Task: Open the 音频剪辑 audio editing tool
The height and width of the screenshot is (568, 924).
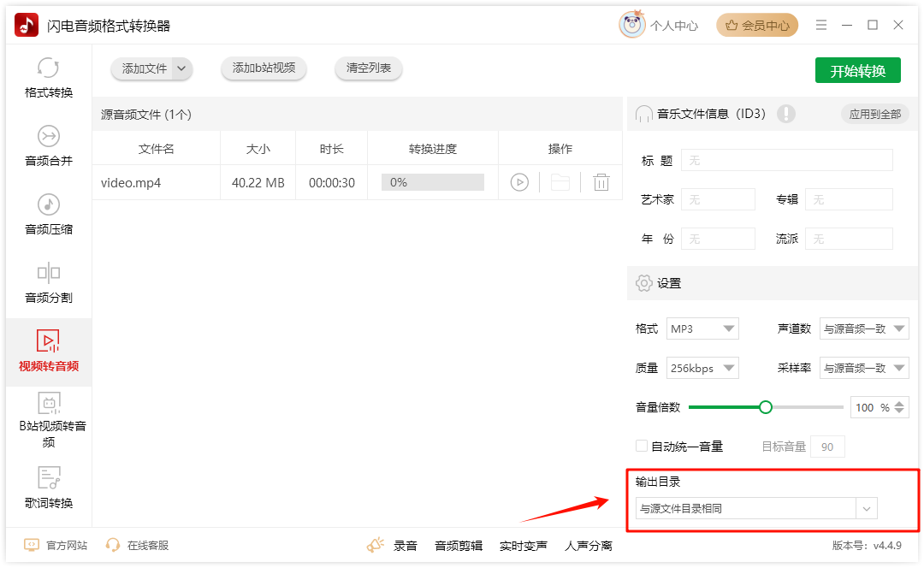Action: [x=459, y=547]
